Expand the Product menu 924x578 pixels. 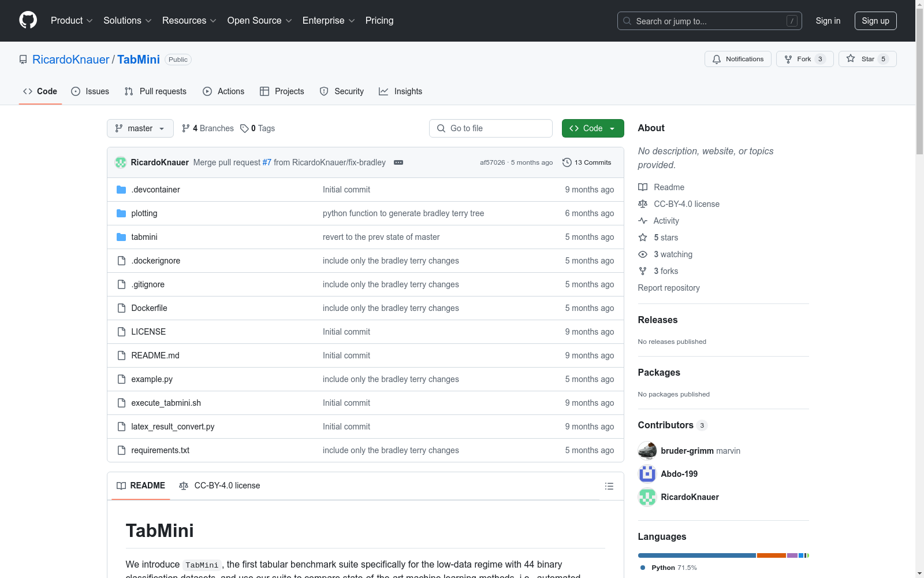(x=72, y=21)
